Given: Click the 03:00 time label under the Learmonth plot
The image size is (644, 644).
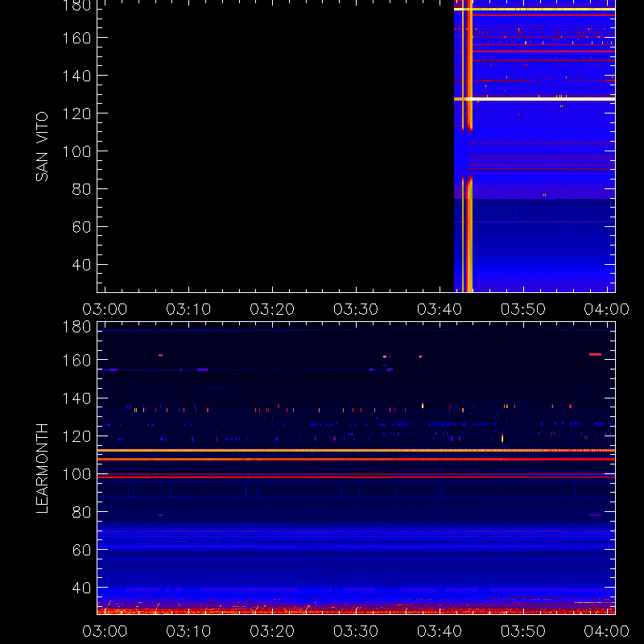Looking at the screenshot, I should [x=105, y=631].
